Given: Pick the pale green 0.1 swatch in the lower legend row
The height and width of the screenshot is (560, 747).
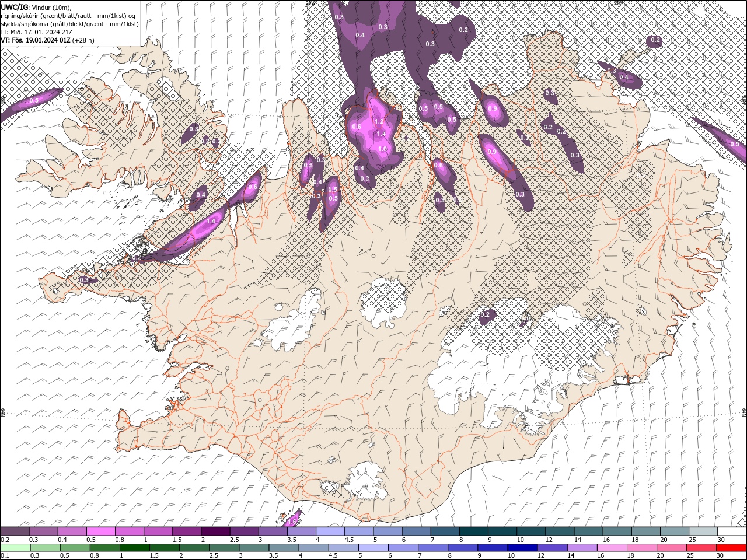Looking at the screenshot, I should tap(15, 548).
